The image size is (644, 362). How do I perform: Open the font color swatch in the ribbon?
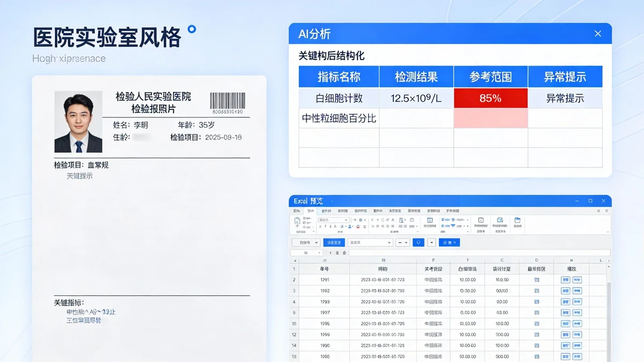coord(349,227)
